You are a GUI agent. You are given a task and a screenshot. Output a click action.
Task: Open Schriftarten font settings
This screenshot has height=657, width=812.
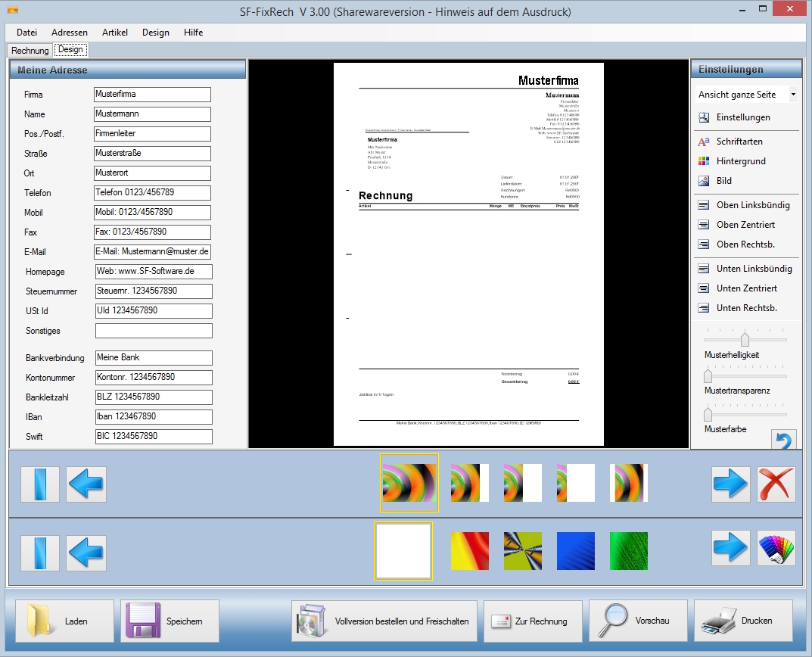pos(730,142)
